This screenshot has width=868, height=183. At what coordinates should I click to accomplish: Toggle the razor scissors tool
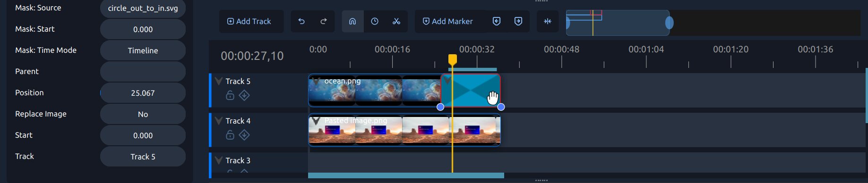click(396, 21)
